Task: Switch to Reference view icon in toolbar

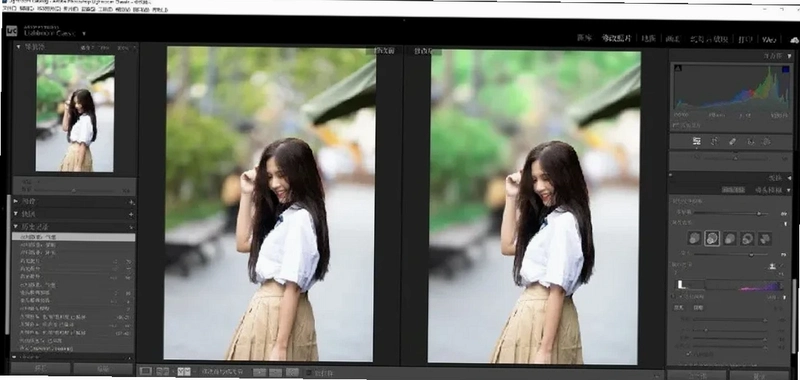Action: pos(162,371)
